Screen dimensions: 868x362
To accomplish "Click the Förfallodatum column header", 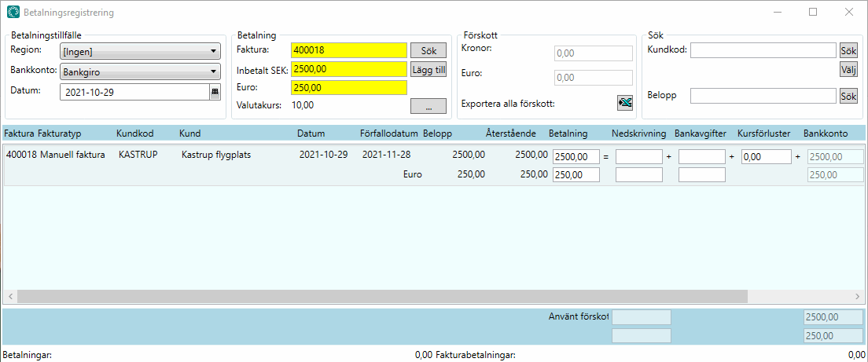I will [x=388, y=133].
